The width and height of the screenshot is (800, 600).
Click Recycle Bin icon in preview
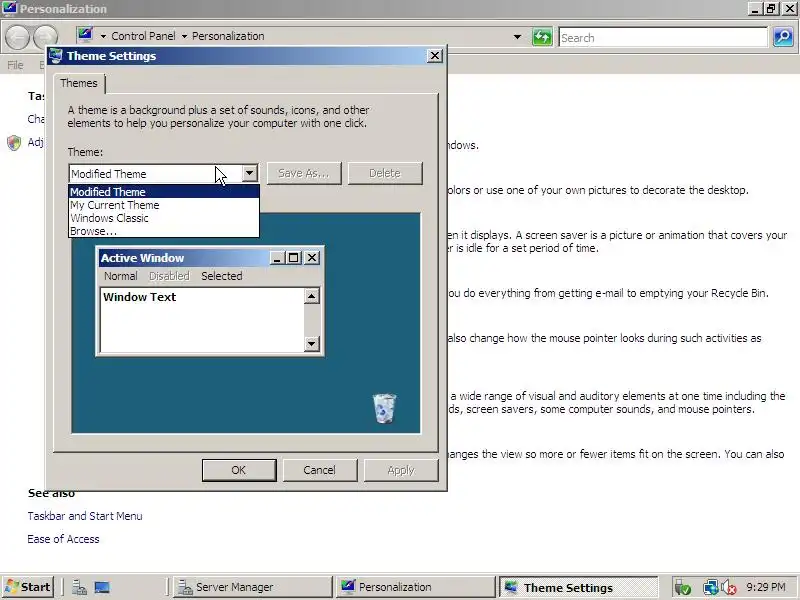[384, 408]
